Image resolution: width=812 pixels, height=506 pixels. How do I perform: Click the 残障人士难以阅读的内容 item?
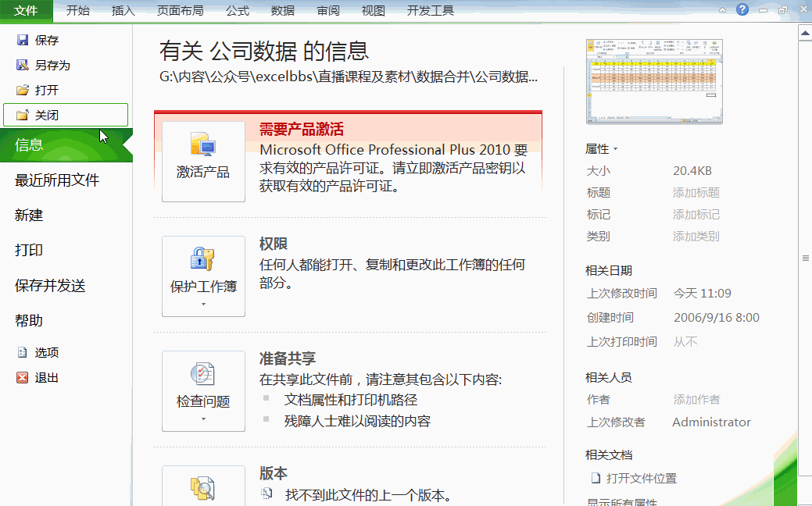click(x=357, y=421)
